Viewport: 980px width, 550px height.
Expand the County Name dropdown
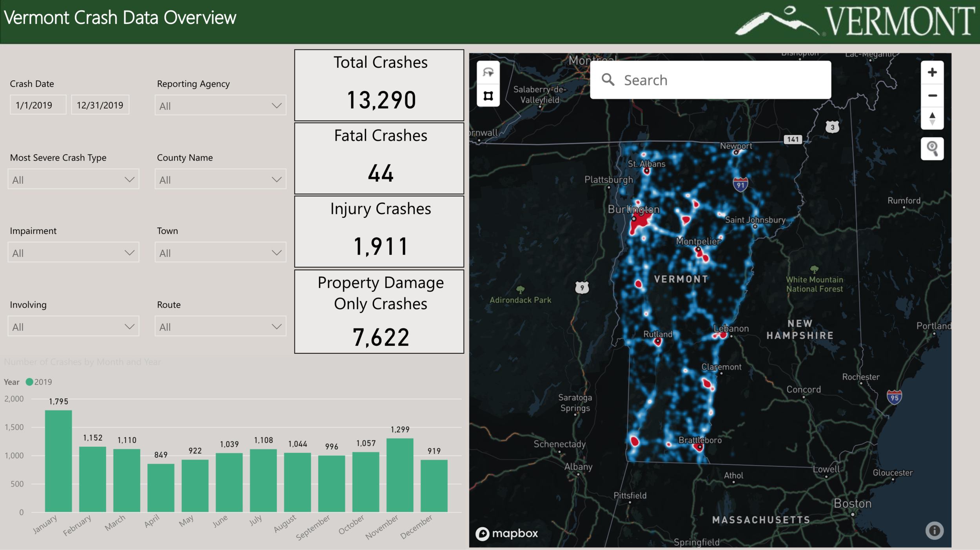[220, 179]
